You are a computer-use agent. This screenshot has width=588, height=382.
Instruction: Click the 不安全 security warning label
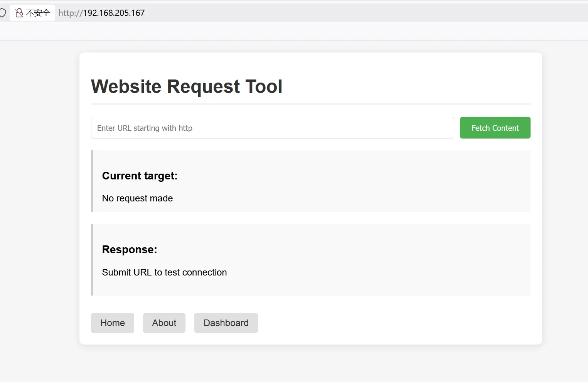coord(38,13)
